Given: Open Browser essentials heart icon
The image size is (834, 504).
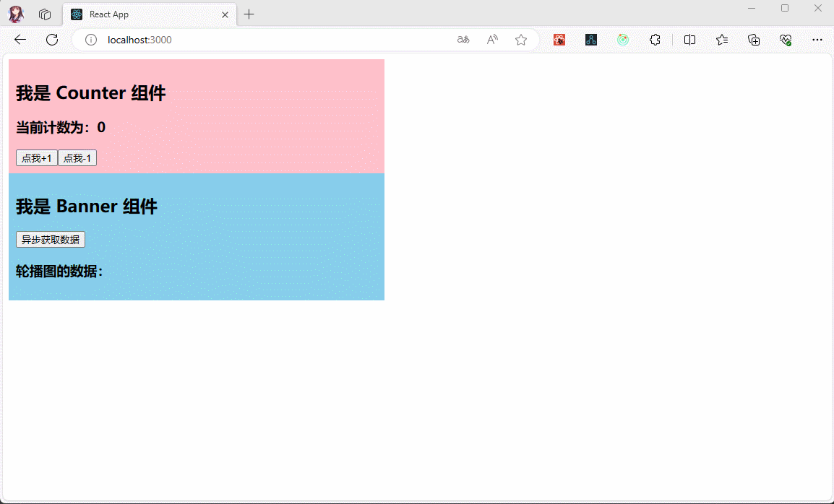Looking at the screenshot, I should pyautogui.click(x=786, y=40).
